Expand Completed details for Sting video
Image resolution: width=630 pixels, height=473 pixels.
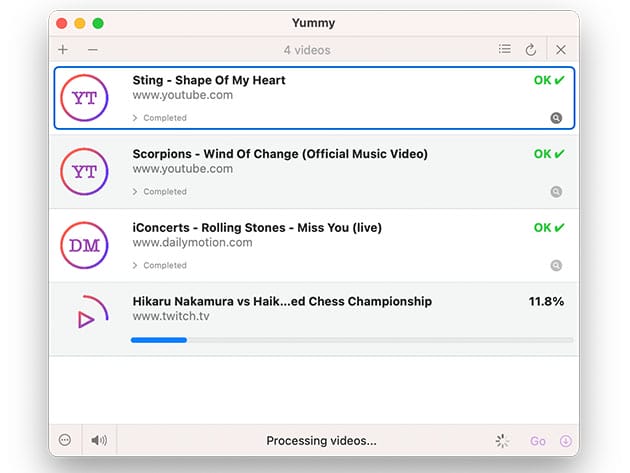tap(160, 118)
